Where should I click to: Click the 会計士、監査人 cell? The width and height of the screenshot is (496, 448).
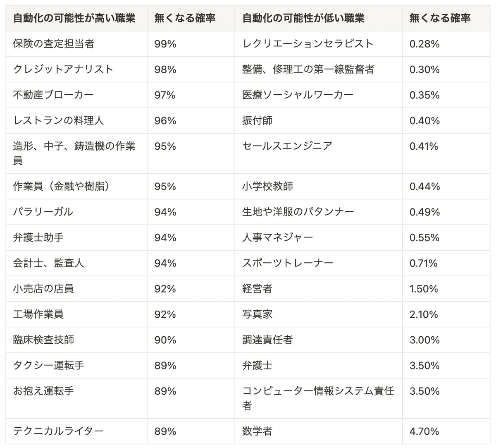click(x=76, y=263)
